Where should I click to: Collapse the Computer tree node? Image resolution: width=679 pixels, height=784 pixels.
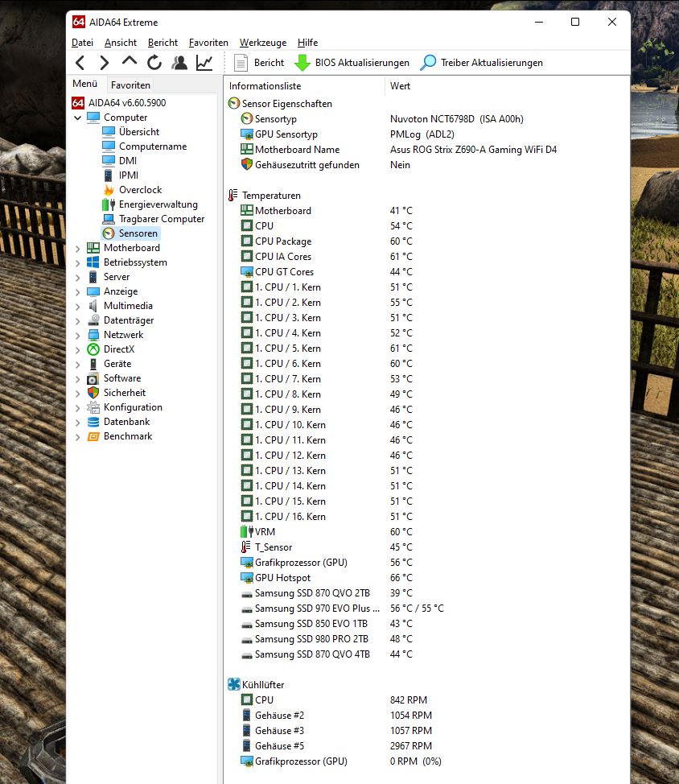tap(77, 118)
